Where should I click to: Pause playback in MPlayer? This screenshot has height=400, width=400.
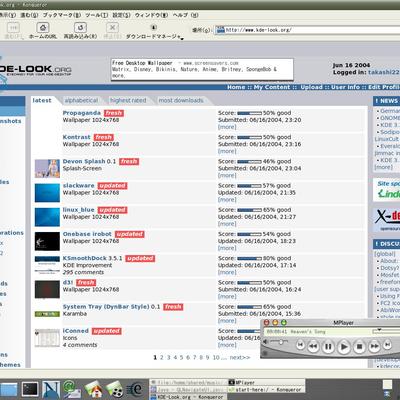pos(328,347)
